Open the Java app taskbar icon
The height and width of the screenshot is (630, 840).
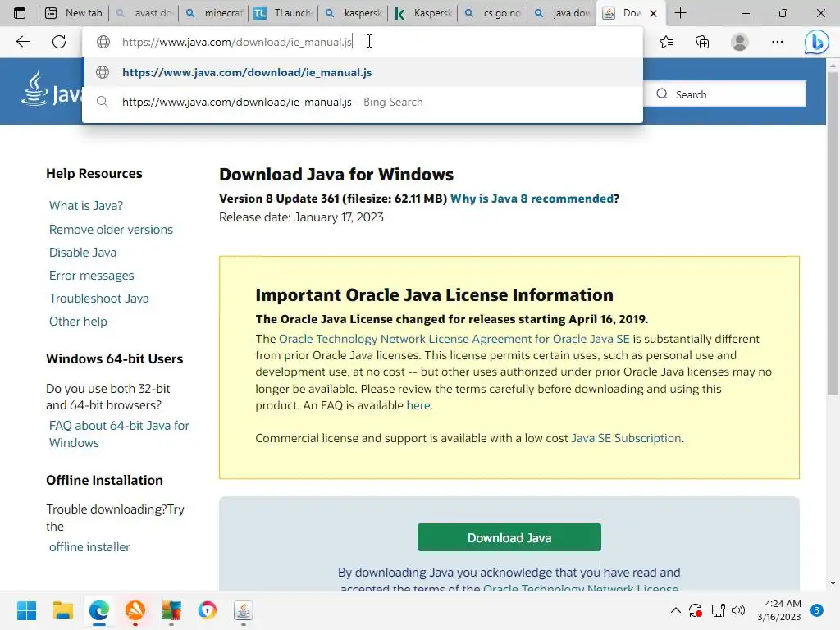pos(243,610)
